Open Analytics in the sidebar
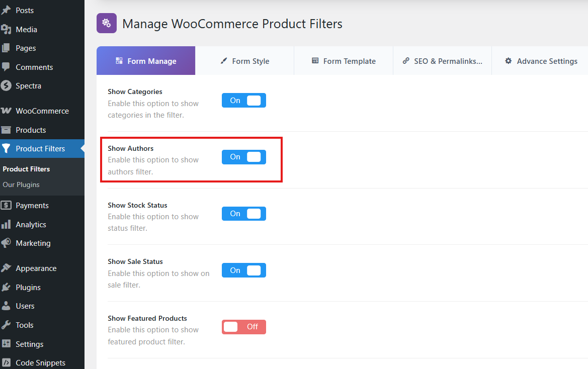This screenshot has width=588, height=369. pos(42,224)
